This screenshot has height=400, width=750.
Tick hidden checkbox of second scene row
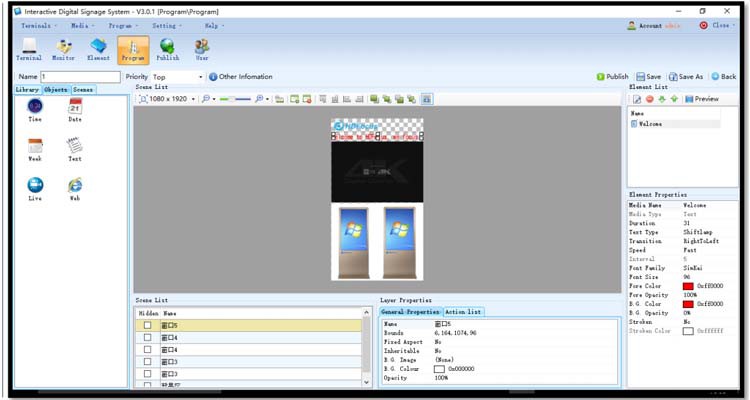pos(147,337)
